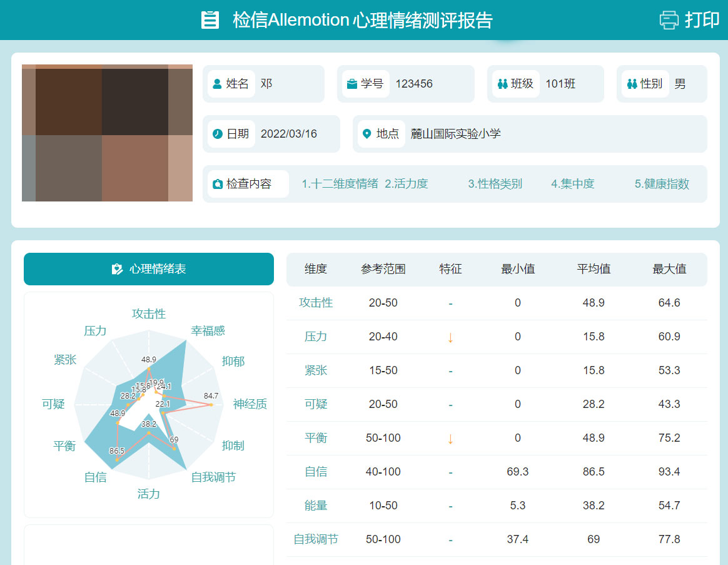Click the printer icon in header
The image size is (728, 565).
669,20
